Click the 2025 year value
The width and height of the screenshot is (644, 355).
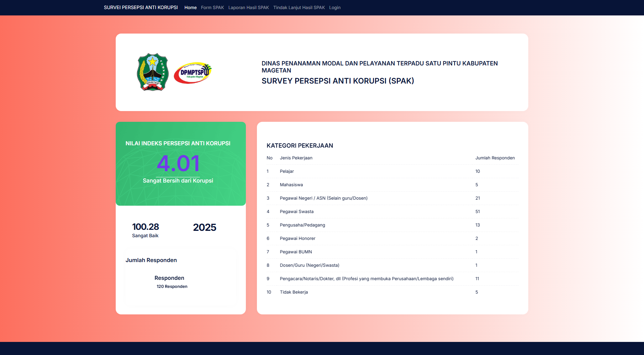[205, 227]
